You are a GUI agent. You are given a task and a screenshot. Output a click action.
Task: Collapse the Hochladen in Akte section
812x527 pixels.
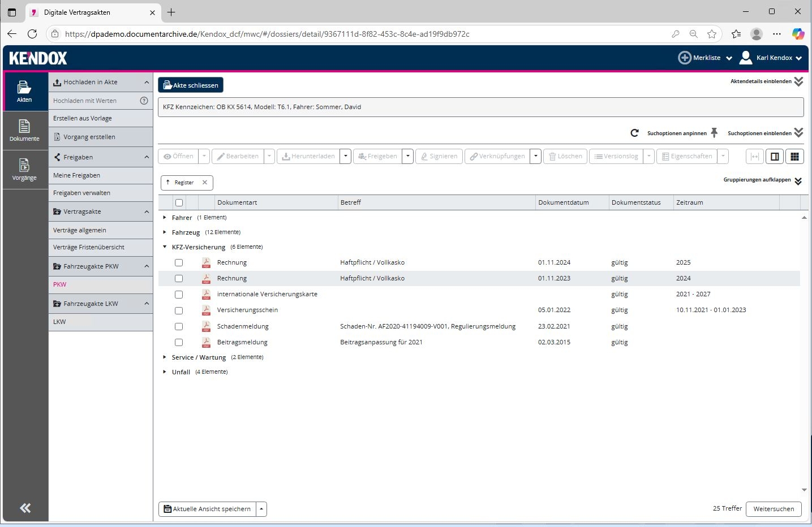[147, 82]
